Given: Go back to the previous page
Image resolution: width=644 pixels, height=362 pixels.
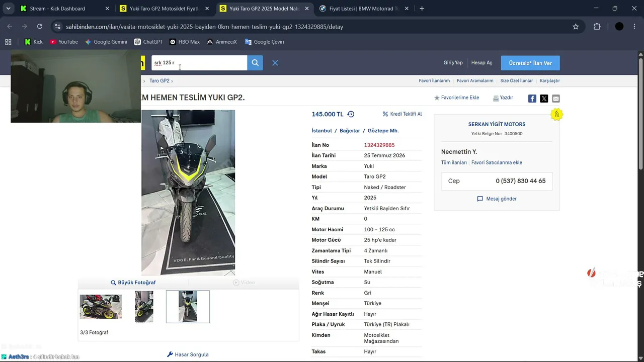Looking at the screenshot, I should [10, 27].
